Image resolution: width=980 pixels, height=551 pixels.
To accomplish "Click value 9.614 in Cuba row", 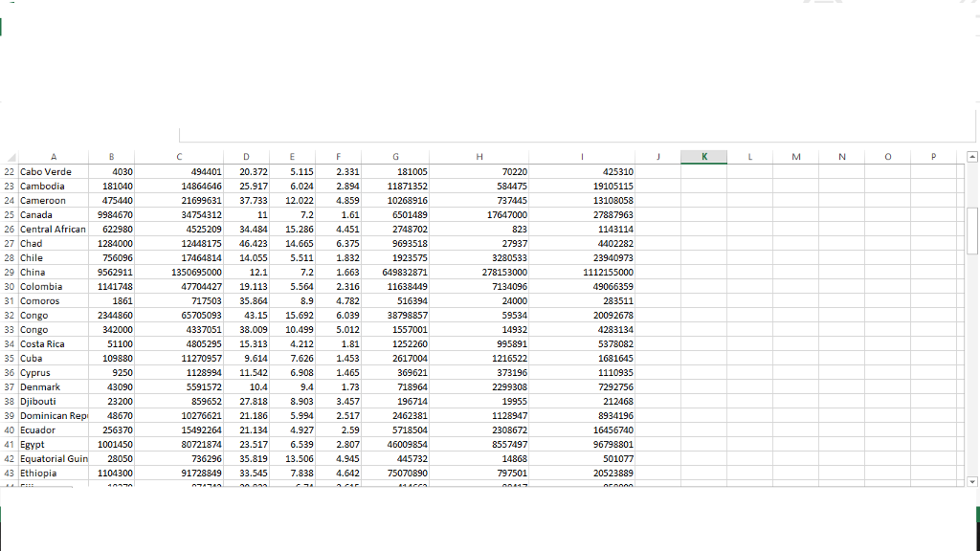I will pos(246,359).
